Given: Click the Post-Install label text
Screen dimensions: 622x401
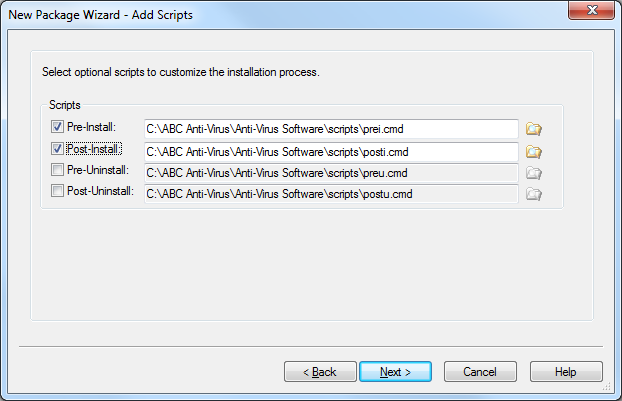Looking at the screenshot, I should click(x=94, y=149).
